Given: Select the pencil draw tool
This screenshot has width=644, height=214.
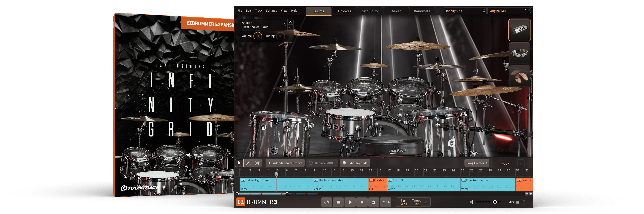Looking at the screenshot, I should [248, 163].
